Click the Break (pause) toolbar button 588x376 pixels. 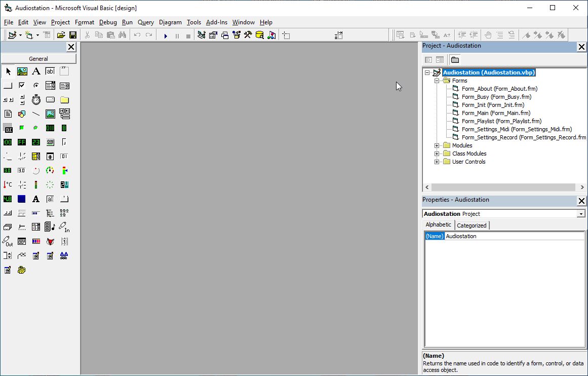(x=177, y=35)
